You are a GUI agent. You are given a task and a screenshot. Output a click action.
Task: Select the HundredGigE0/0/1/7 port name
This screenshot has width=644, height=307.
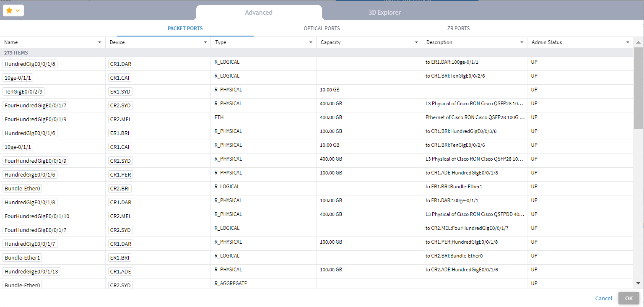click(x=30, y=244)
